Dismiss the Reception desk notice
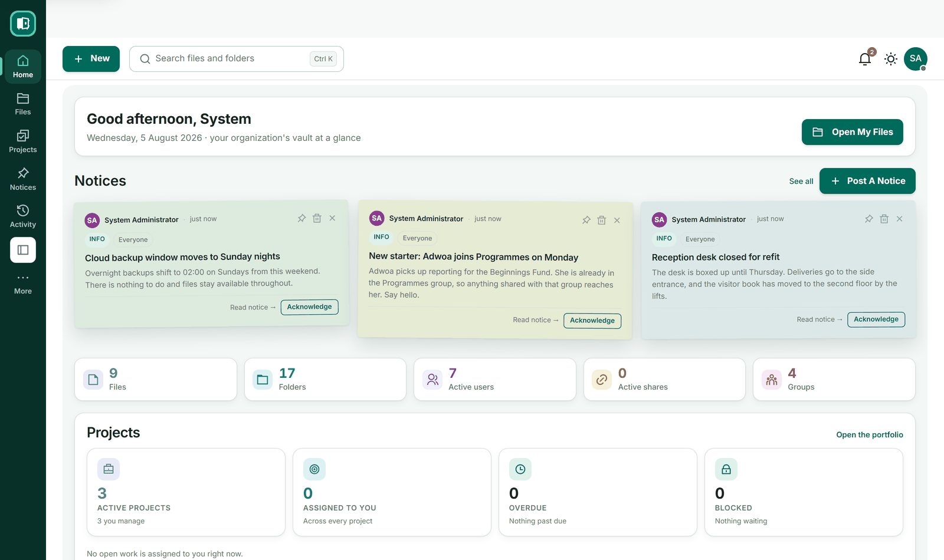Image resolution: width=944 pixels, height=560 pixels. point(900,219)
